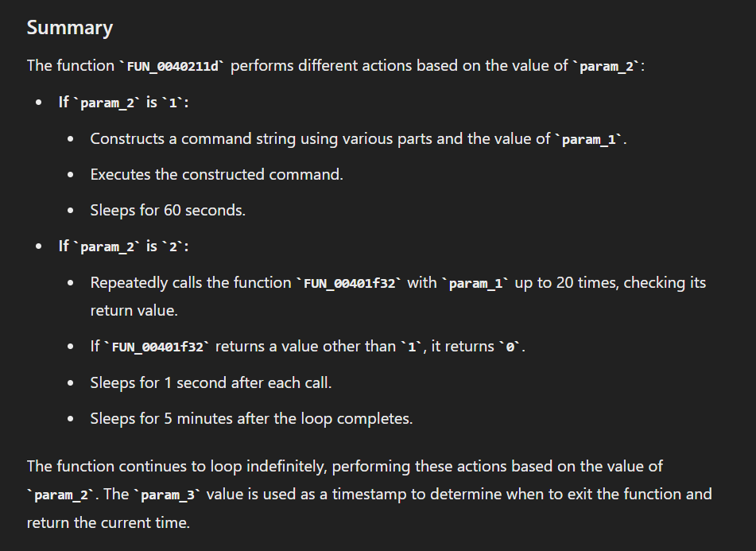Click param_1 in the "Constructs a command string" line
This screenshot has width=756, height=551.
588,139
